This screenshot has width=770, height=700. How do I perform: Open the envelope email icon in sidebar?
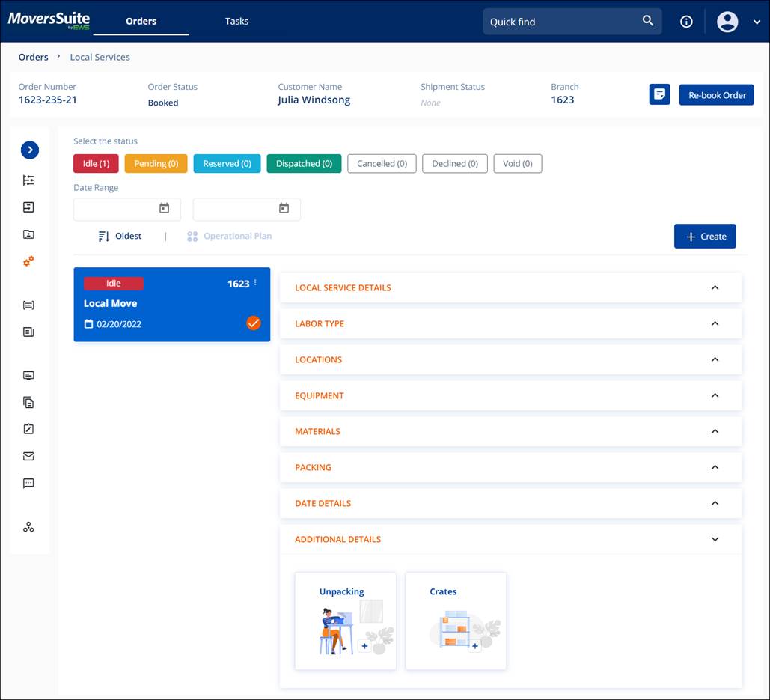[28, 456]
